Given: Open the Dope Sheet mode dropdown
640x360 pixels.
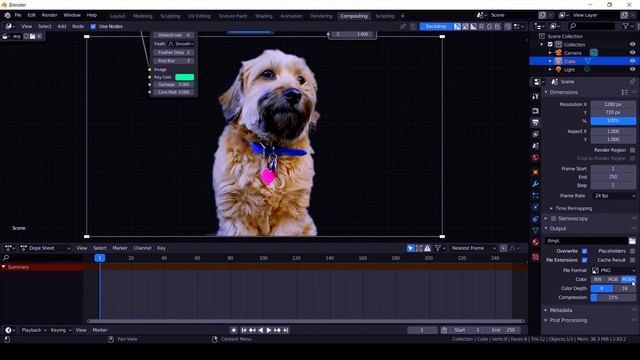Looking at the screenshot, I should click(x=45, y=248).
